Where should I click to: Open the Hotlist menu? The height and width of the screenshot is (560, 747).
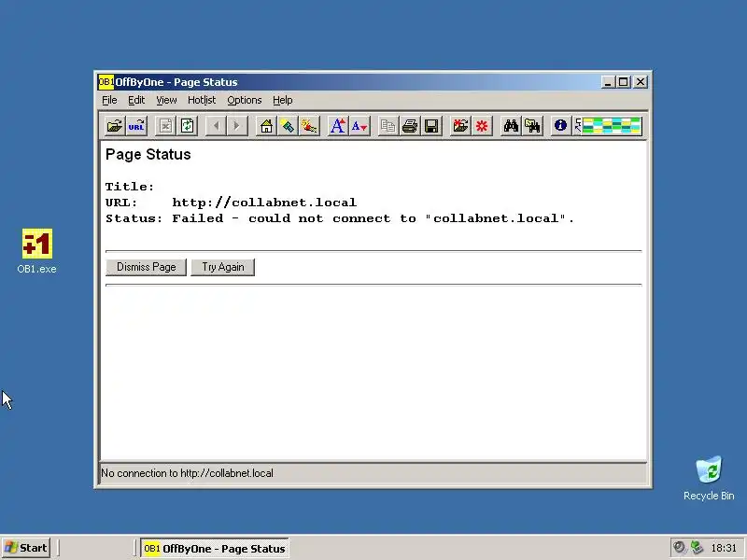[x=202, y=100]
